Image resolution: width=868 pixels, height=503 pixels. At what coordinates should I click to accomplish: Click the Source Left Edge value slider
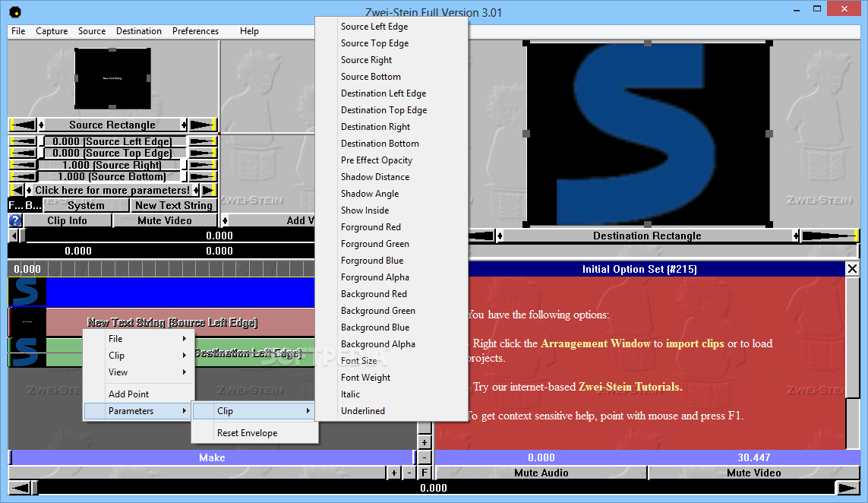(112, 141)
